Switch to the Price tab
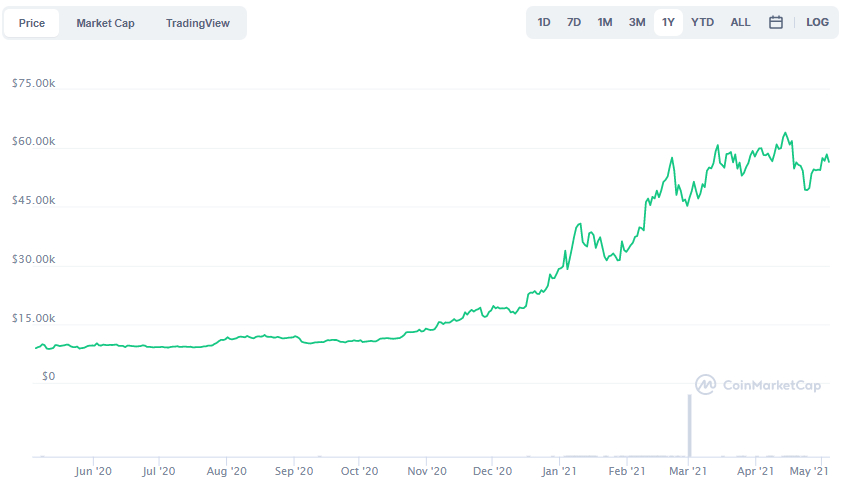The height and width of the screenshot is (497, 847). pos(32,23)
